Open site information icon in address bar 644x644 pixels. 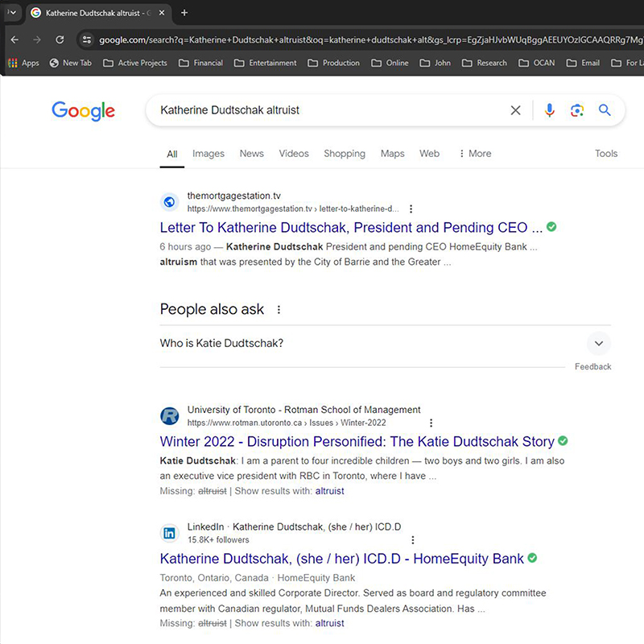87,39
